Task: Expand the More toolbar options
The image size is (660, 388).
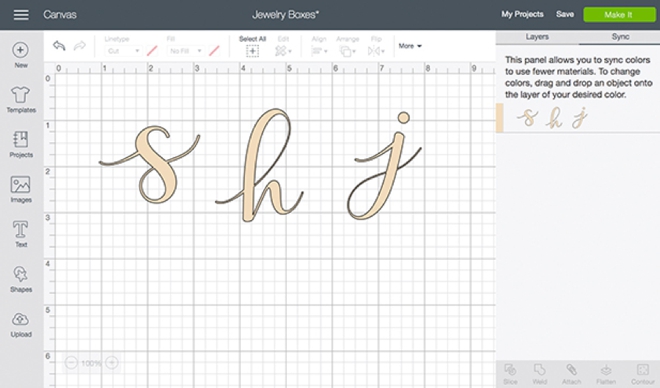Action: [410, 46]
